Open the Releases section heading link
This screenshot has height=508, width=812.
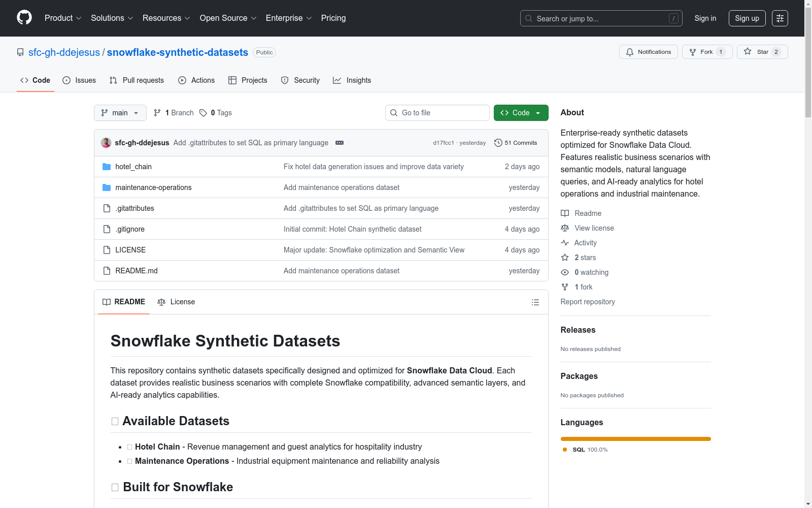578,330
